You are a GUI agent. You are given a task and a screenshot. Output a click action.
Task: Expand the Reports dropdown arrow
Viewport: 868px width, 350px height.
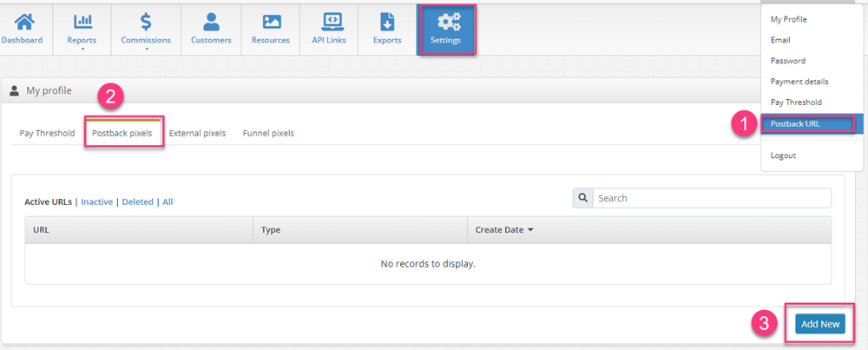tap(82, 50)
